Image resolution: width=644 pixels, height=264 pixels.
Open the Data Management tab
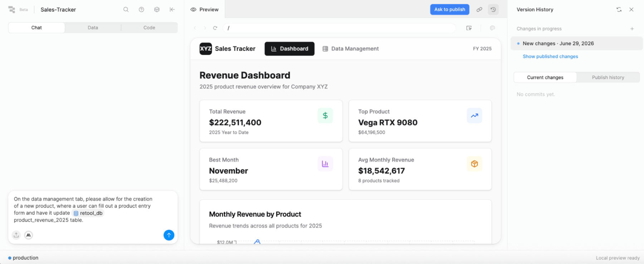(351, 49)
